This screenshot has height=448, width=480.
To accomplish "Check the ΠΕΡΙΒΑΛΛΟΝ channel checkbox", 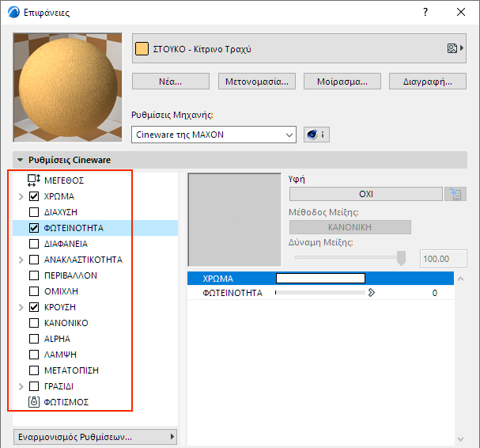I will click(x=34, y=275).
